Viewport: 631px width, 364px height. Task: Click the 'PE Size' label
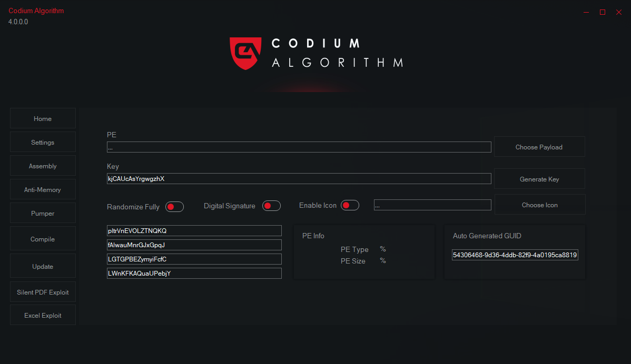353,261
